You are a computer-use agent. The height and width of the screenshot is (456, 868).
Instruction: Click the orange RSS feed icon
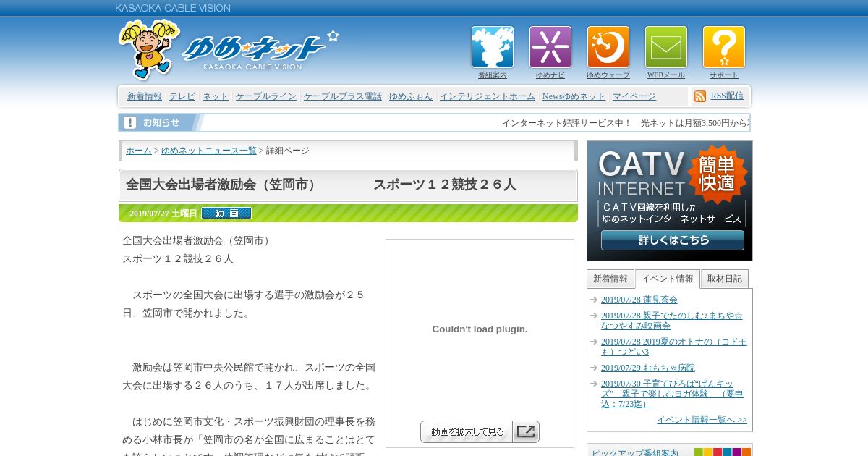tap(700, 96)
